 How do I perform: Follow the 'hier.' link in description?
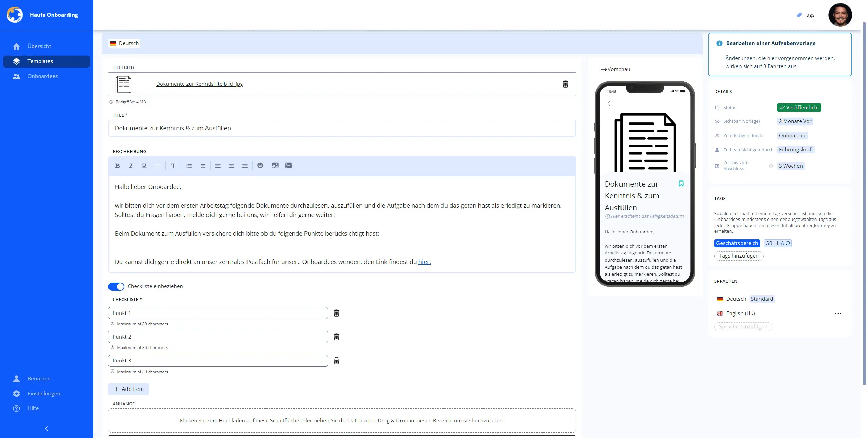coord(424,262)
